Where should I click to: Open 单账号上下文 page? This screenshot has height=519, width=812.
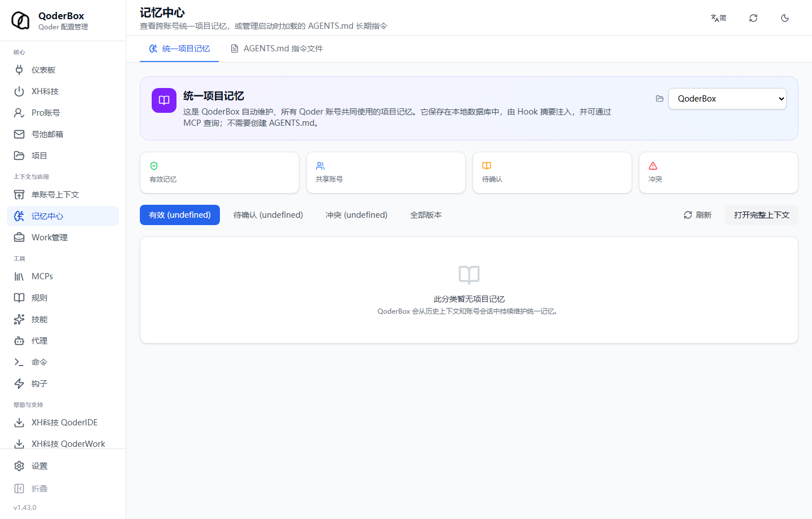(63, 195)
